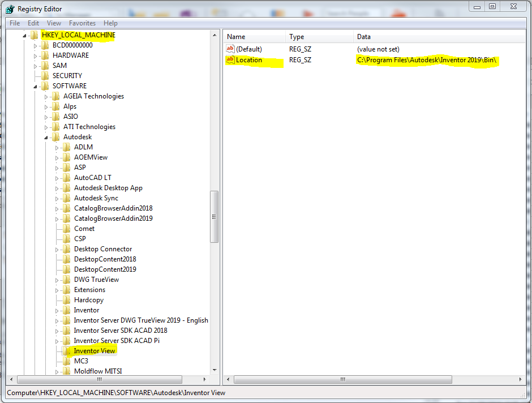The image size is (532, 403).
Task: Select the Inventor Server SDK ACAD Pi key
Action: [x=117, y=341]
